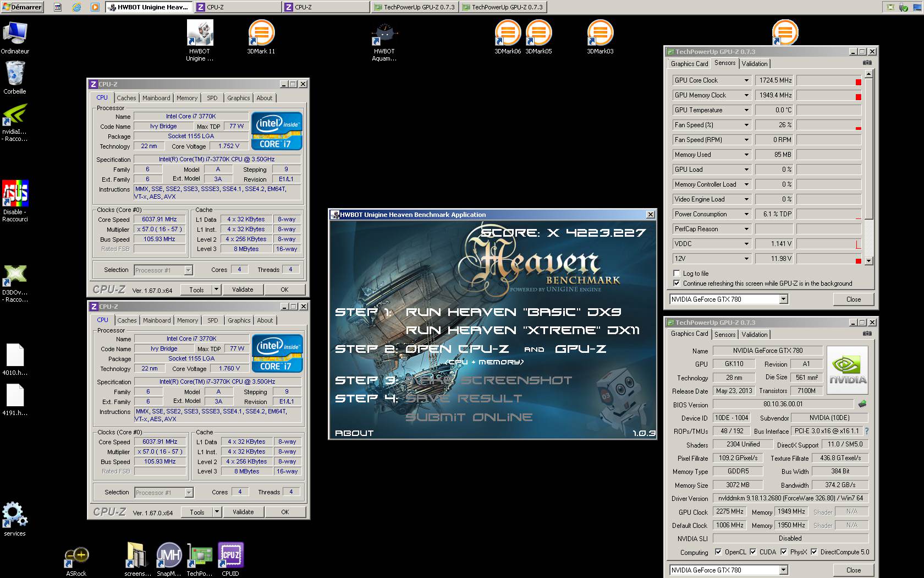This screenshot has width=924, height=578.
Task: Toggle the DirectCompute 5.0 checkbox
Action: (813, 552)
